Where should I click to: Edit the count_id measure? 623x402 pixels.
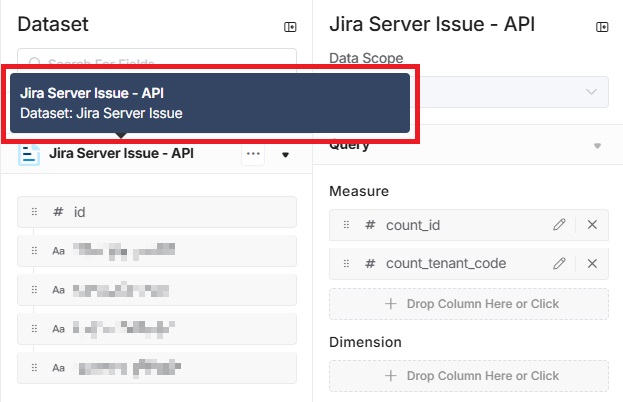[x=559, y=225]
